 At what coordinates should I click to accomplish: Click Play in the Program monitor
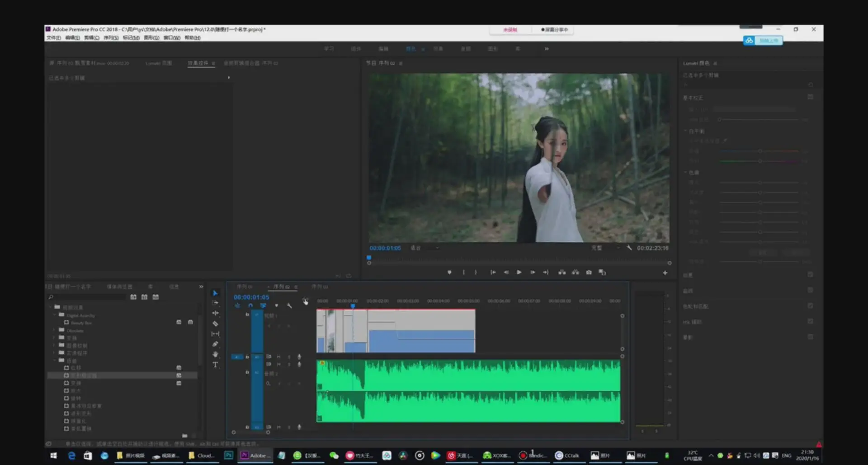(x=519, y=272)
